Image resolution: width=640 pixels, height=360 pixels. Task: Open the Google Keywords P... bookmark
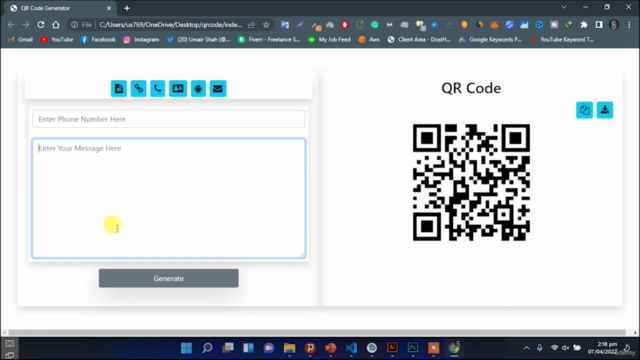click(490, 40)
